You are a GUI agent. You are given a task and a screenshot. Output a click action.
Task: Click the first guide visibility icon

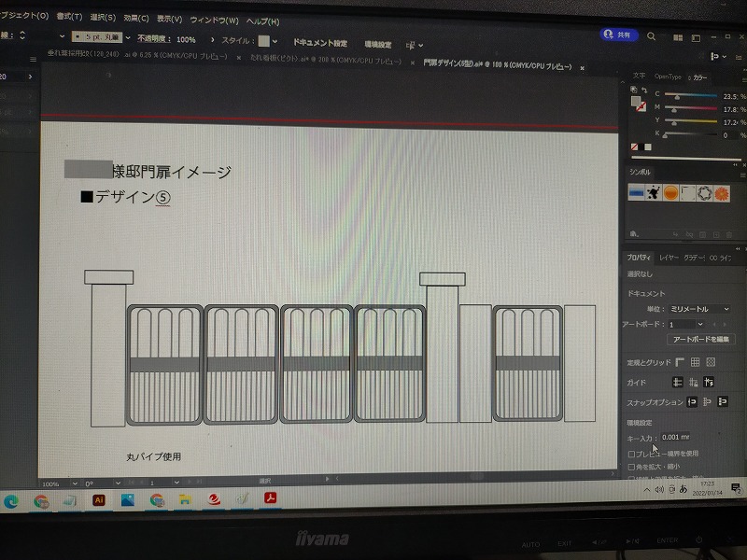(x=678, y=383)
